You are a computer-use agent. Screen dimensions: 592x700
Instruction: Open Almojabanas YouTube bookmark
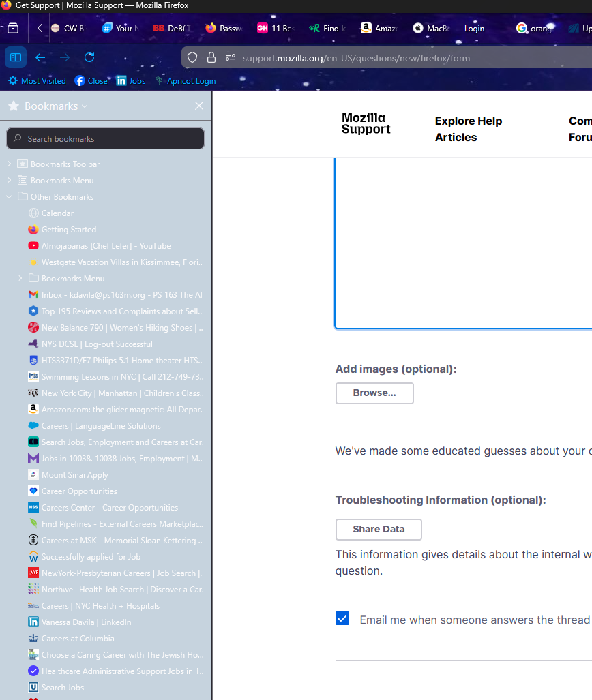(x=99, y=245)
